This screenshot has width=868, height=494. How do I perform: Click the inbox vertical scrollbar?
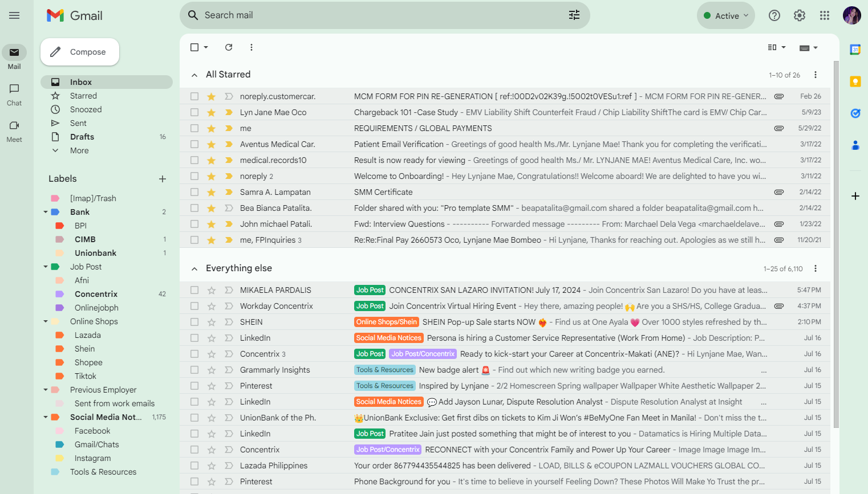coord(836,245)
